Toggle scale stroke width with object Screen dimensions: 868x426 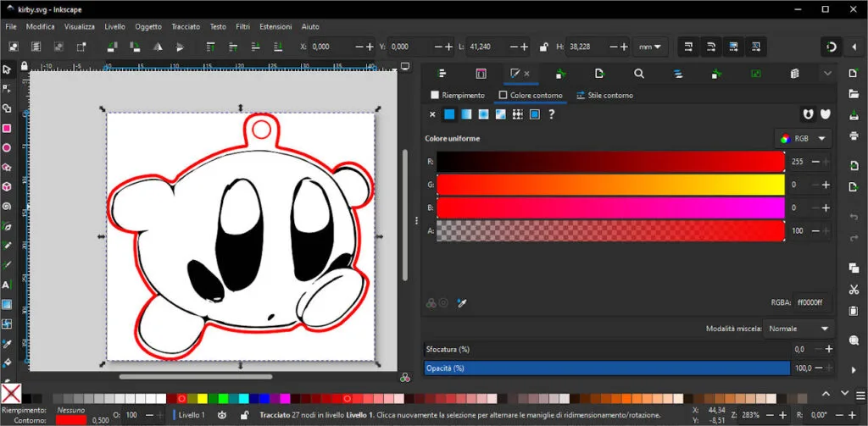click(x=688, y=47)
